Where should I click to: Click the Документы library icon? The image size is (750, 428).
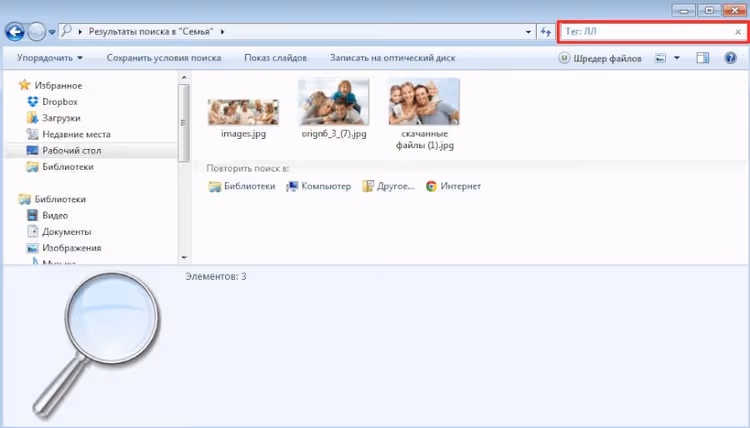click(33, 231)
